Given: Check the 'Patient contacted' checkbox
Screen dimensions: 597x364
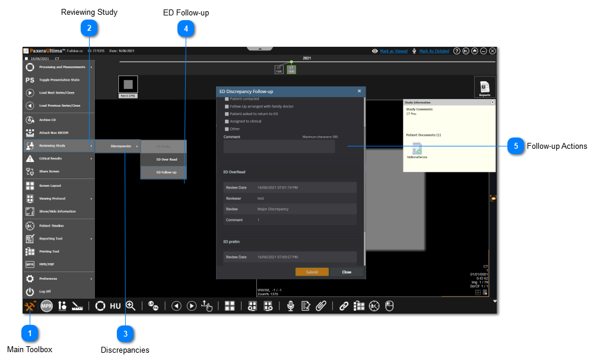Looking at the screenshot, I should click(226, 99).
